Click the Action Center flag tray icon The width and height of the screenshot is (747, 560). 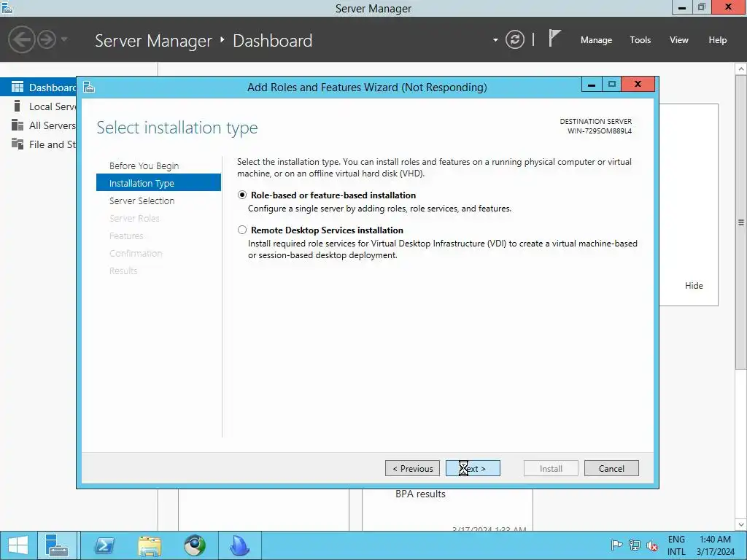[x=616, y=545]
